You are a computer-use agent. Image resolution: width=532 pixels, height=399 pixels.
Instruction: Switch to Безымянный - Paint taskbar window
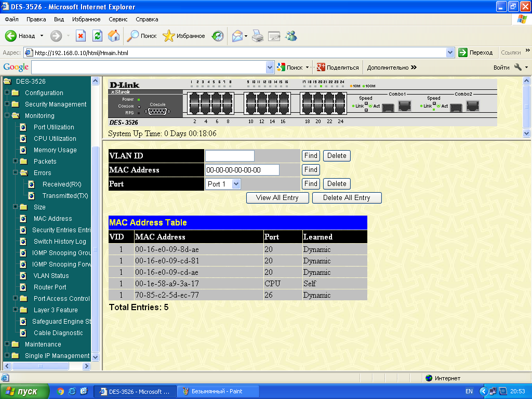pyautogui.click(x=218, y=392)
